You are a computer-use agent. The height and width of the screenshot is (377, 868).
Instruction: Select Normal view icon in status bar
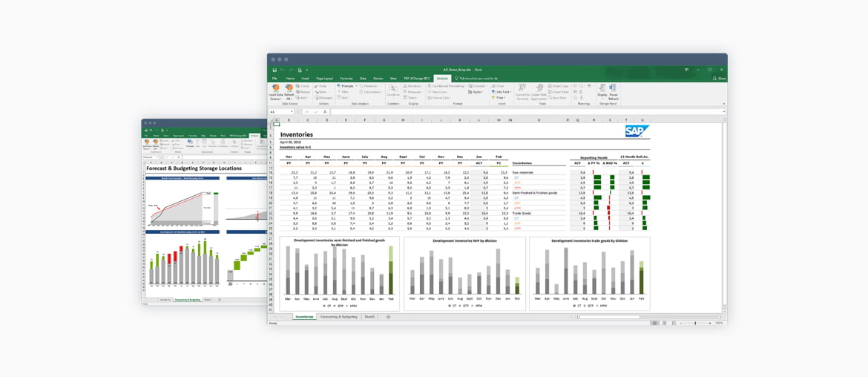click(654, 323)
